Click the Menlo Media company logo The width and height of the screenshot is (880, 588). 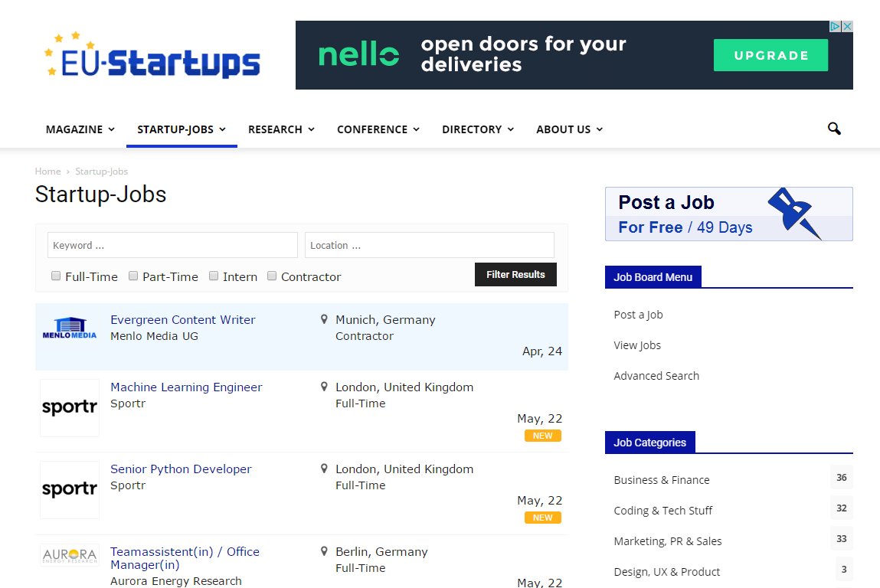(70, 328)
